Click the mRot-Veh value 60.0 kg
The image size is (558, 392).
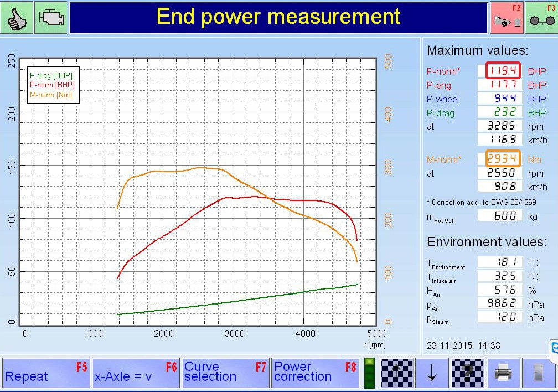pos(500,216)
